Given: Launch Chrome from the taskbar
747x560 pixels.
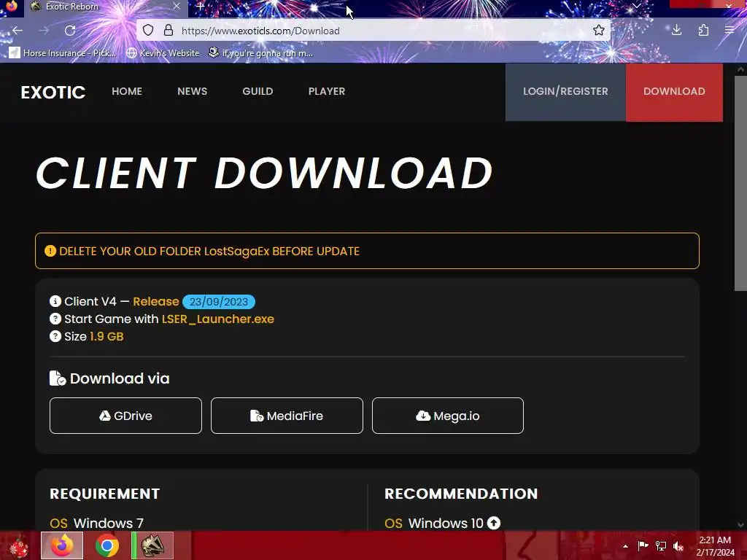Looking at the screenshot, I should [x=107, y=545].
